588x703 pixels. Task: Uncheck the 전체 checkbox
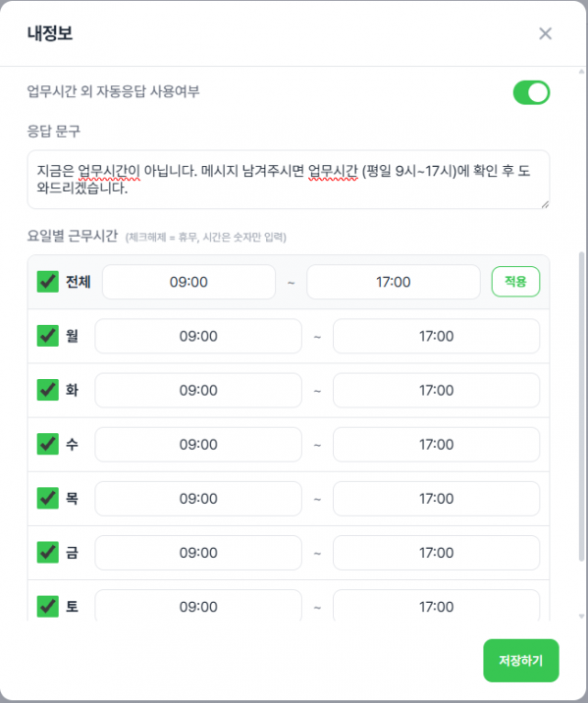pos(47,282)
